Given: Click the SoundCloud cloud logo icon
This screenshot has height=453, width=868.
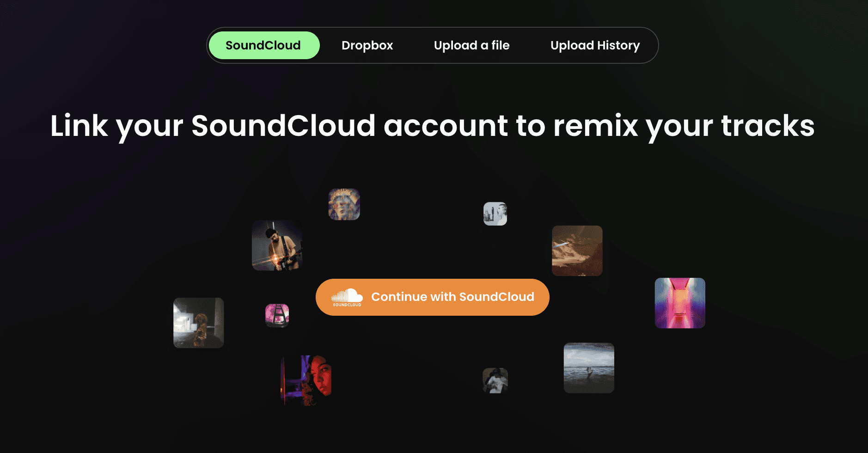Looking at the screenshot, I should pyautogui.click(x=347, y=297).
